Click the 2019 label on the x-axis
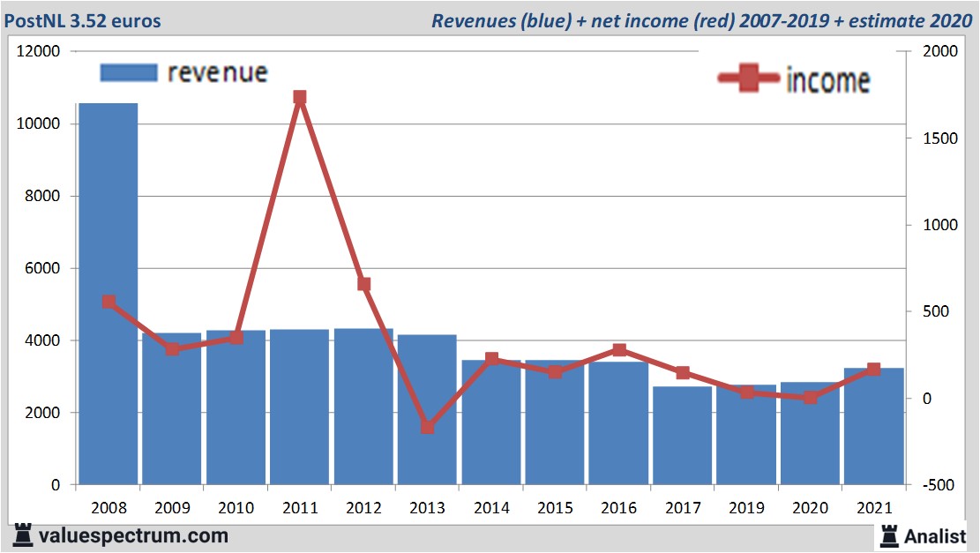 click(x=746, y=508)
